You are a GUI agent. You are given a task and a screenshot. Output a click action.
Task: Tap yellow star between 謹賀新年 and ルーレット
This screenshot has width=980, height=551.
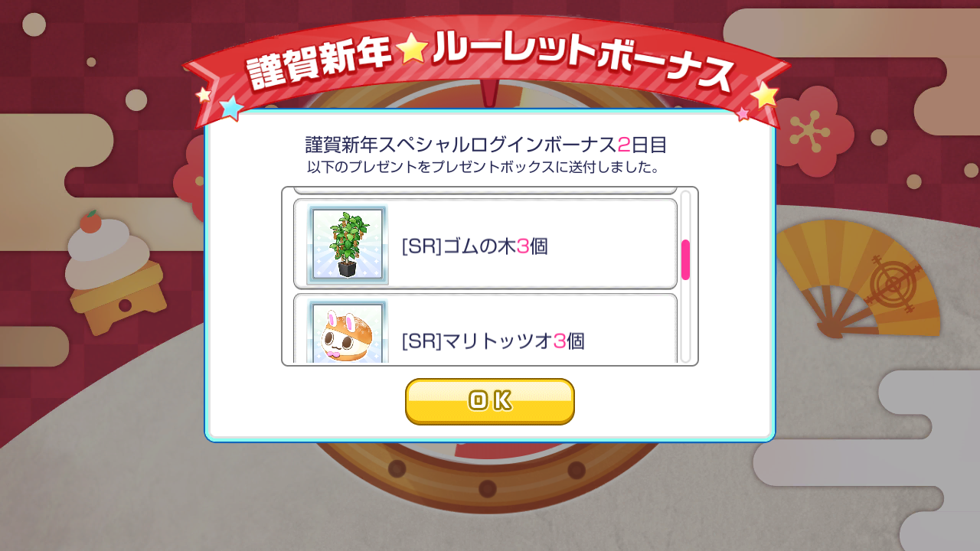412,50
